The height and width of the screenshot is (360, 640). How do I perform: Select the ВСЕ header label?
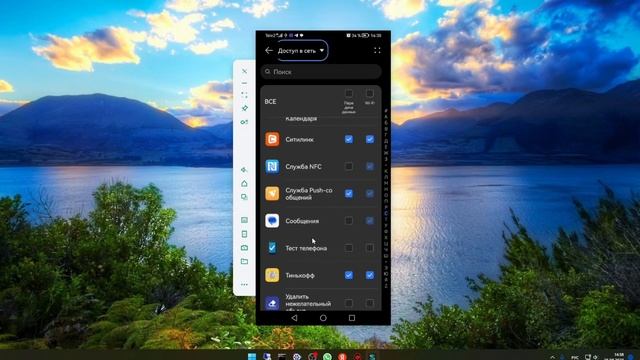(270, 102)
